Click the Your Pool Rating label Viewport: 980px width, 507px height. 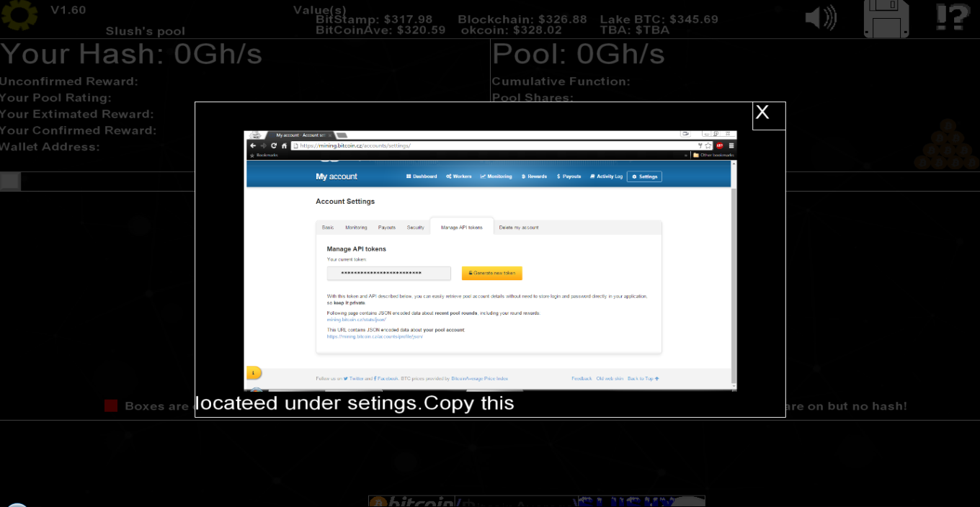coord(55,98)
